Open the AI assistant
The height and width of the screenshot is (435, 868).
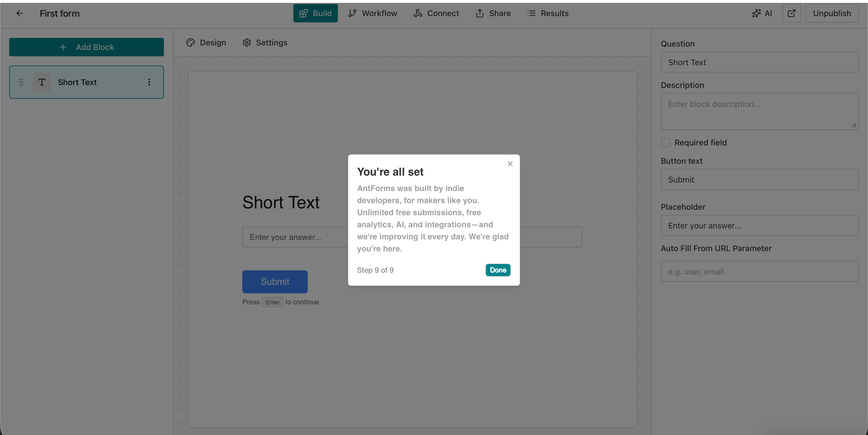pos(762,13)
